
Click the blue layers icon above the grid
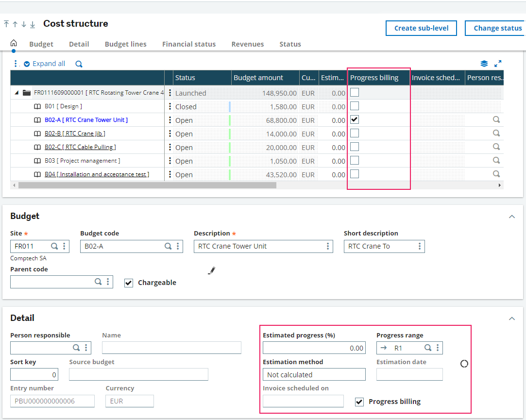(x=484, y=63)
